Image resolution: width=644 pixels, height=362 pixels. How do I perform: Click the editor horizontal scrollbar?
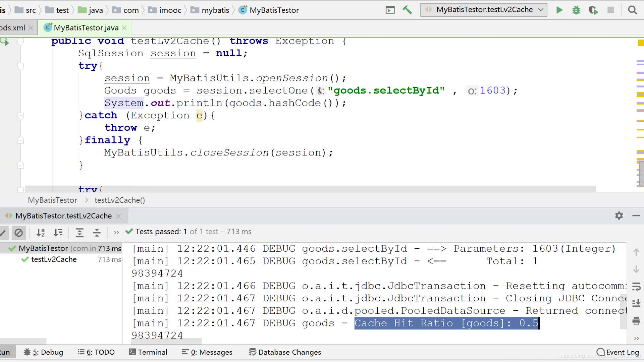click(x=310, y=189)
